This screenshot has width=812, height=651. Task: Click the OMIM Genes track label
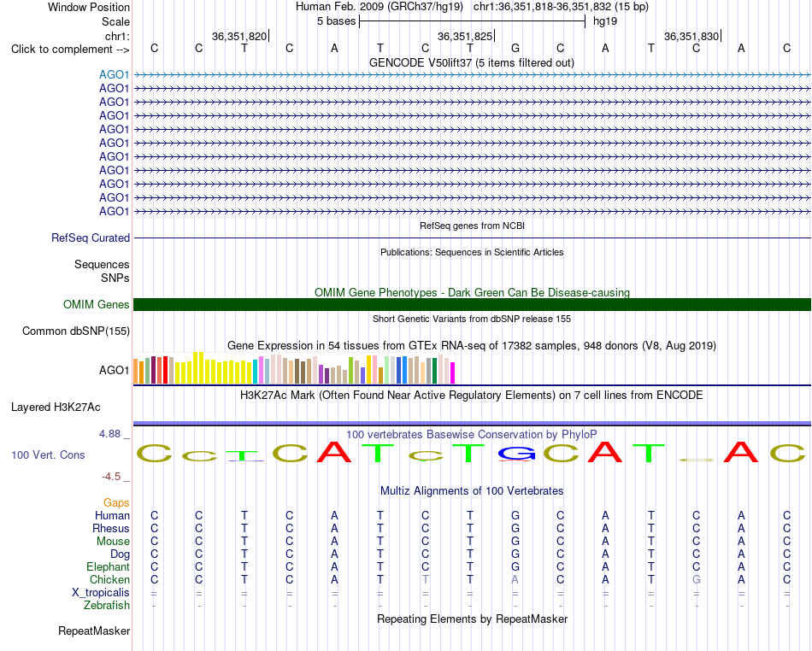tap(96, 305)
